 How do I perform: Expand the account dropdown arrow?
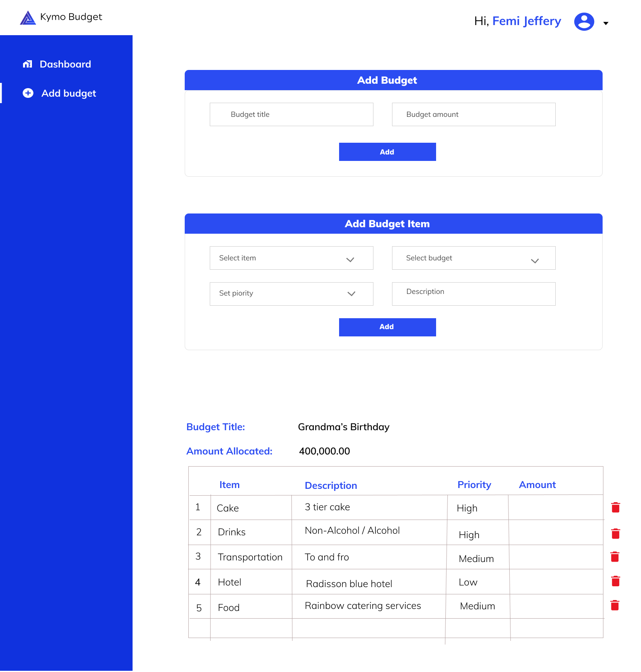pos(606,23)
